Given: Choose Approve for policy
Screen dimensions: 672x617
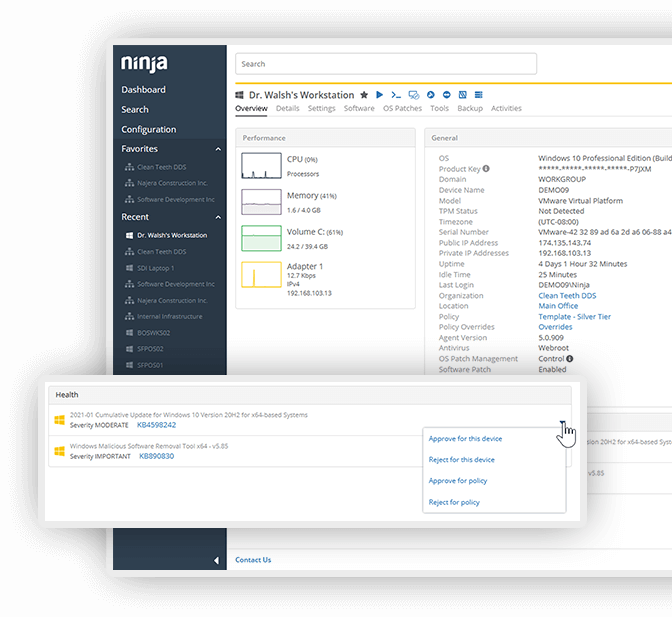Looking at the screenshot, I should click(x=458, y=481).
